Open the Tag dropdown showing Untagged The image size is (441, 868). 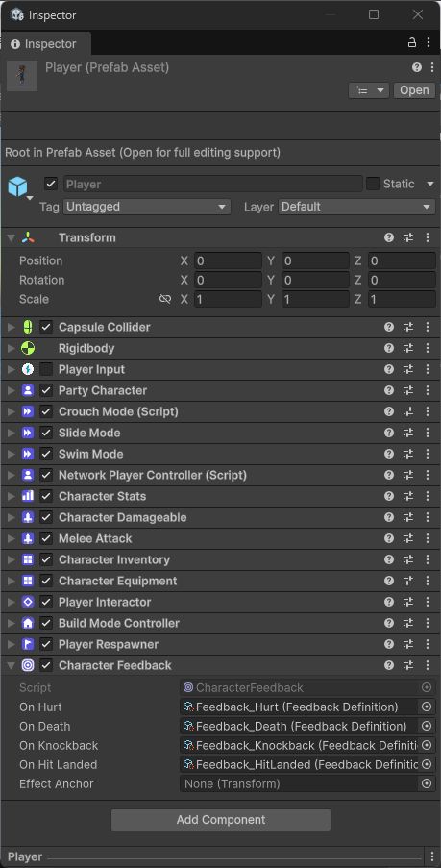tap(147, 207)
